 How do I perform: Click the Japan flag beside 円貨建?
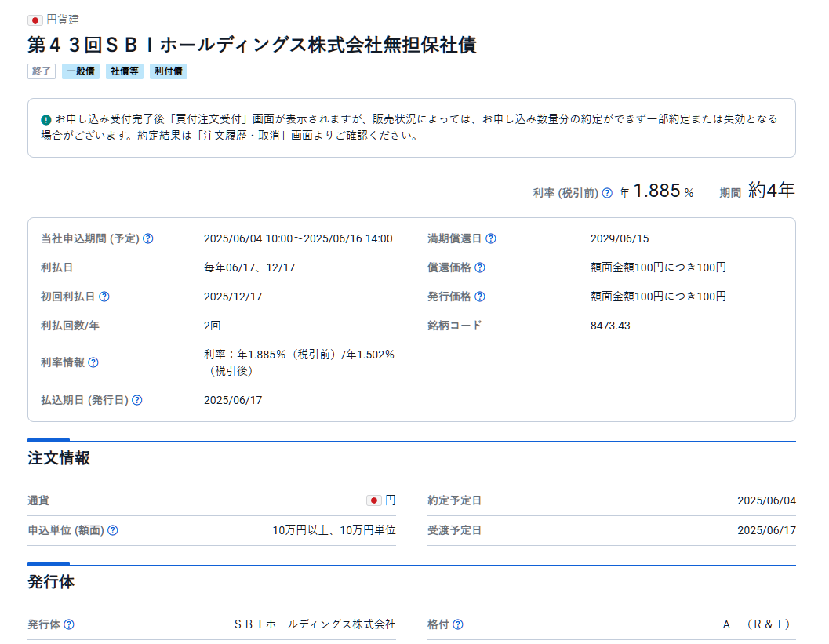coord(35,20)
